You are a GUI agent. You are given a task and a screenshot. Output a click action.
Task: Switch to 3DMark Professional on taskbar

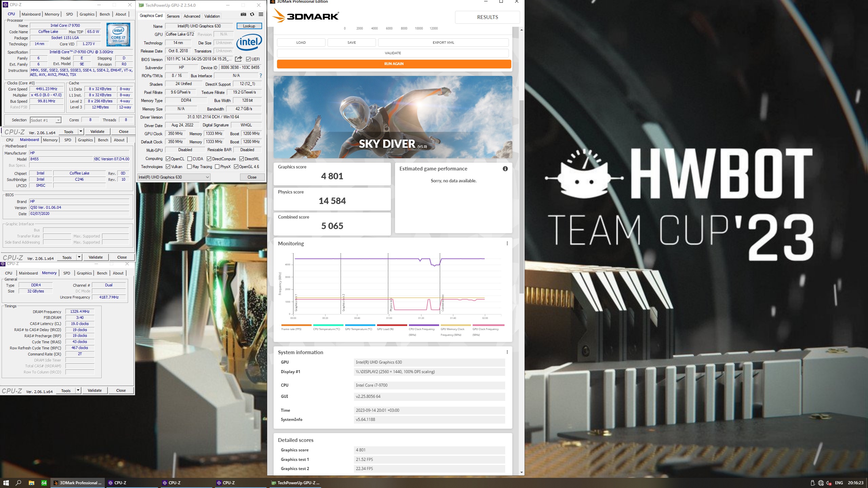pyautogui.click(x=78, y=483)
